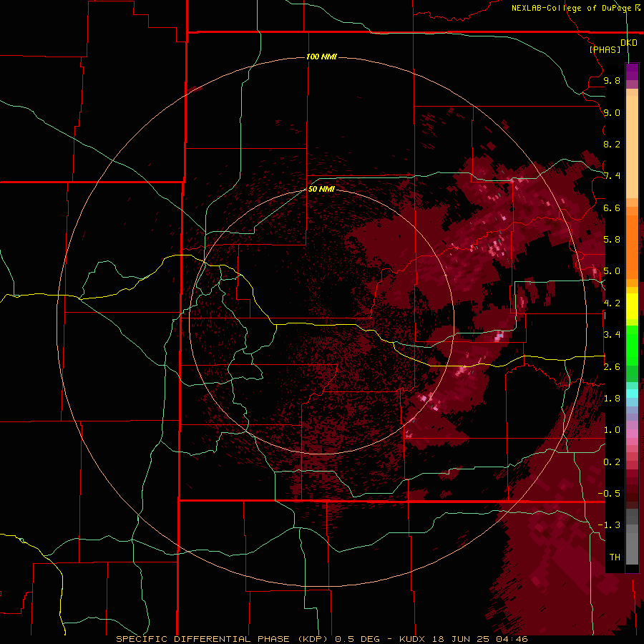Click the 3.4 value on the scale
The image size is (644, 644).
pyautogui.click(x=612, y=335)
